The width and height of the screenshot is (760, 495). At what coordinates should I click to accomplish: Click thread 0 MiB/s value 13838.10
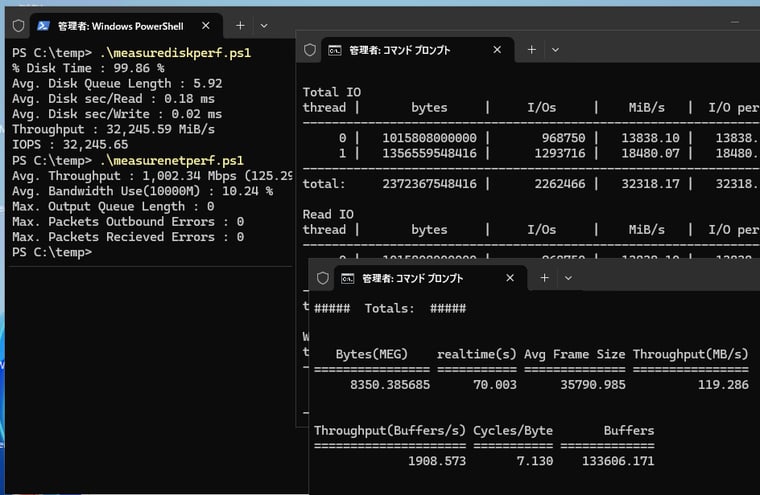650,138
